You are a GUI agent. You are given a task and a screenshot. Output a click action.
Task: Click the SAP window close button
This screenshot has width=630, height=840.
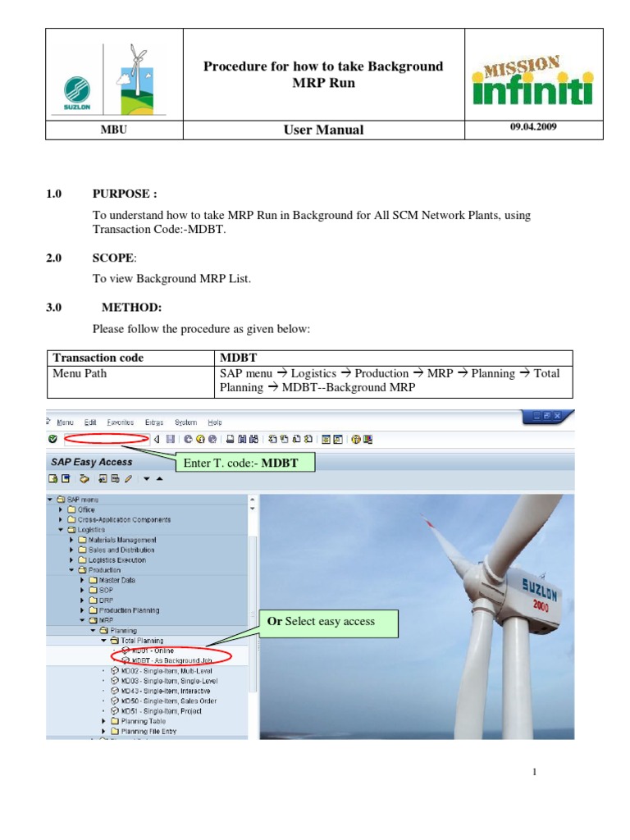point(557,416)
